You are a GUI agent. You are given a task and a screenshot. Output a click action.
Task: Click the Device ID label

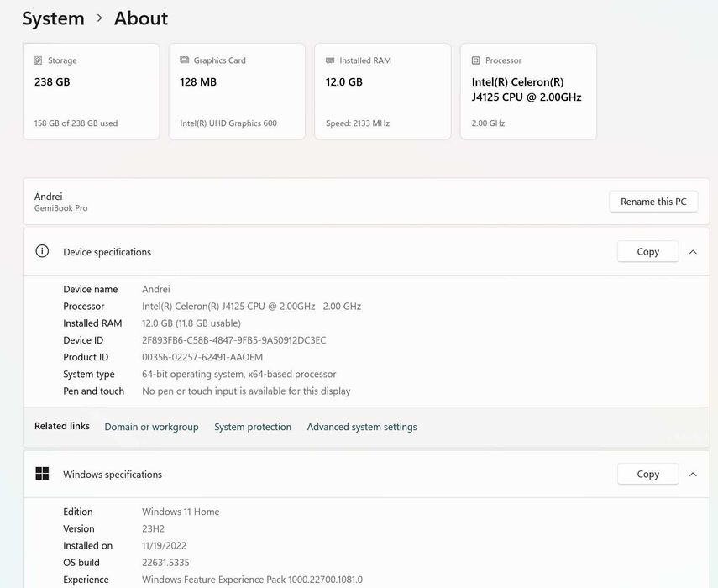tap(83, 340)
